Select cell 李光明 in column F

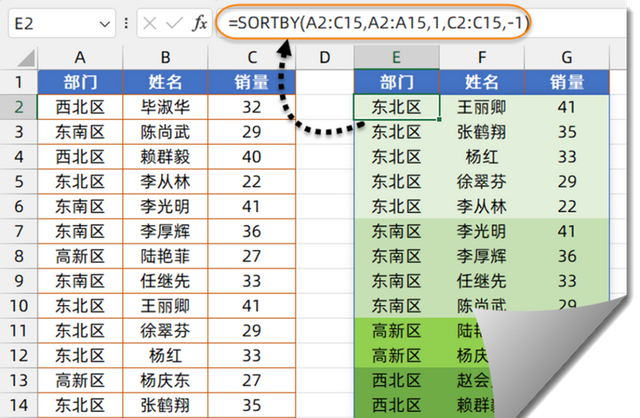pyautogui.click(x=482, y=231)
